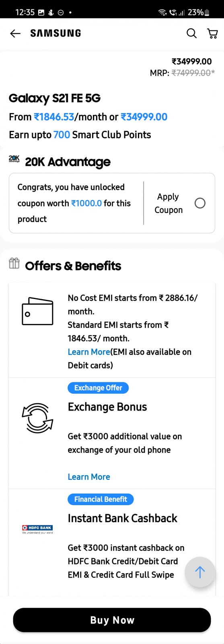
Task: Tap the Samsung logo header
Action: (x=56, y=33)
